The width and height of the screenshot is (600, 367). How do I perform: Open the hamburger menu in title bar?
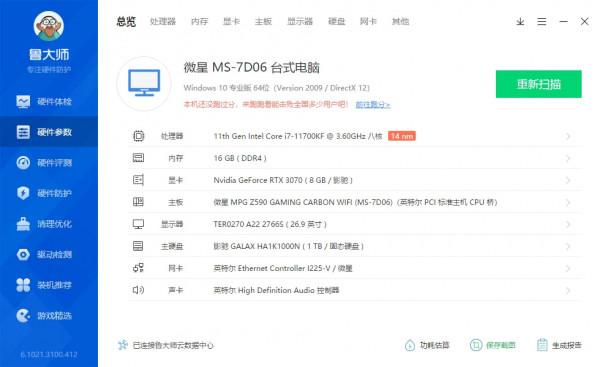[541, 22]
